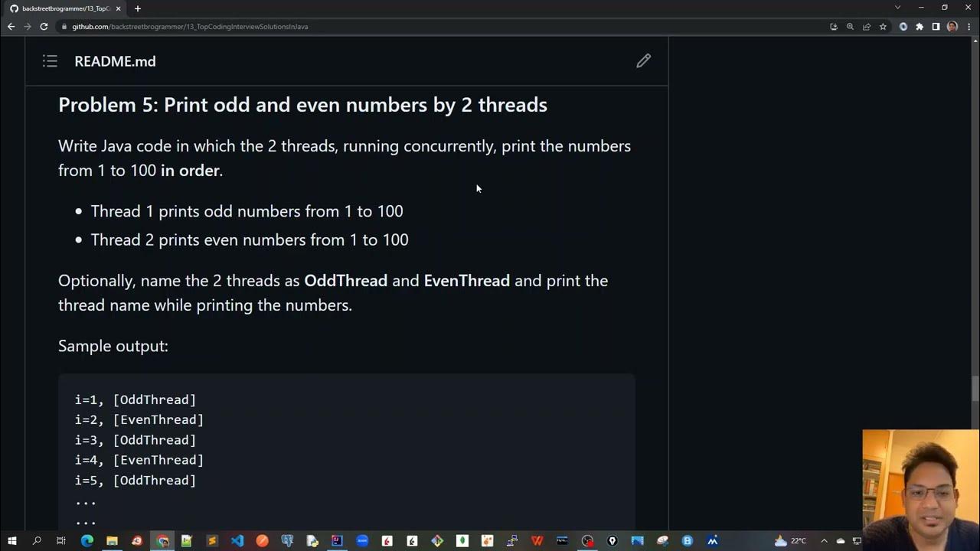Open the browser Extensions puzzle icon
Image resolution: width=980 pixels, height=551 pixels.
920,27
